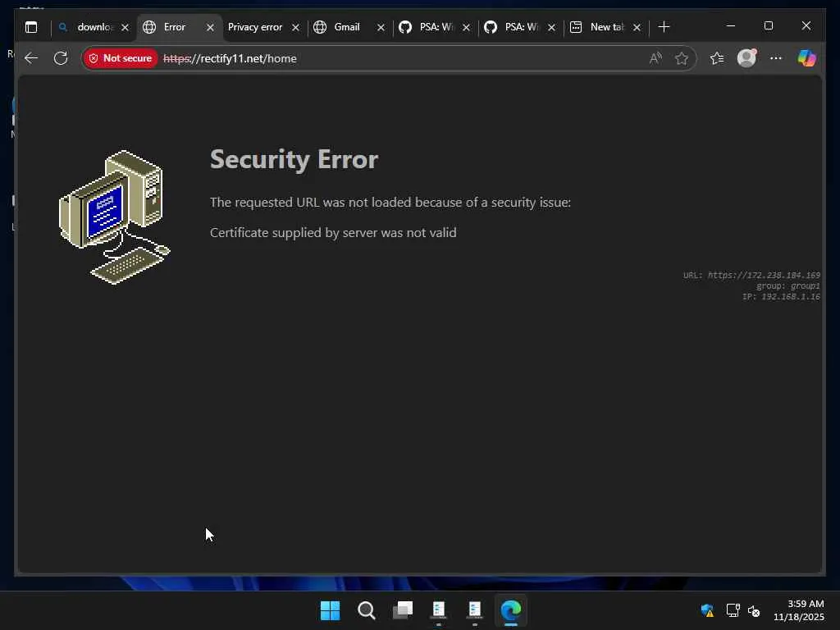The width and height of the screenshot is (840, 630).
Task: Open Settings and more menu
Action: (x=776, y=58)
